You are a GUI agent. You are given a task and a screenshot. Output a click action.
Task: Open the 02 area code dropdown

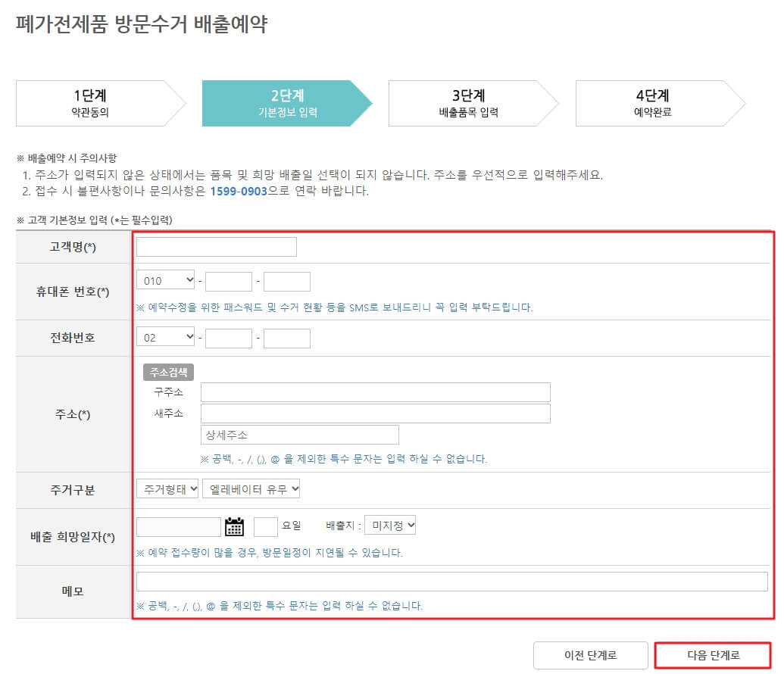tap(165, 337)
